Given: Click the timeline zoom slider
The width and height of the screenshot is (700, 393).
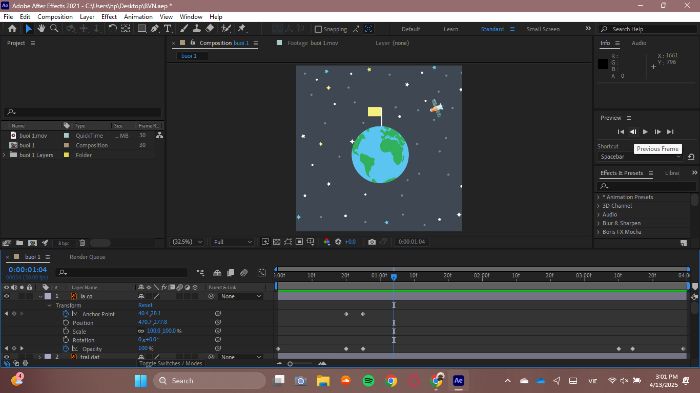Looking at the screenshot, I should 290,364.
